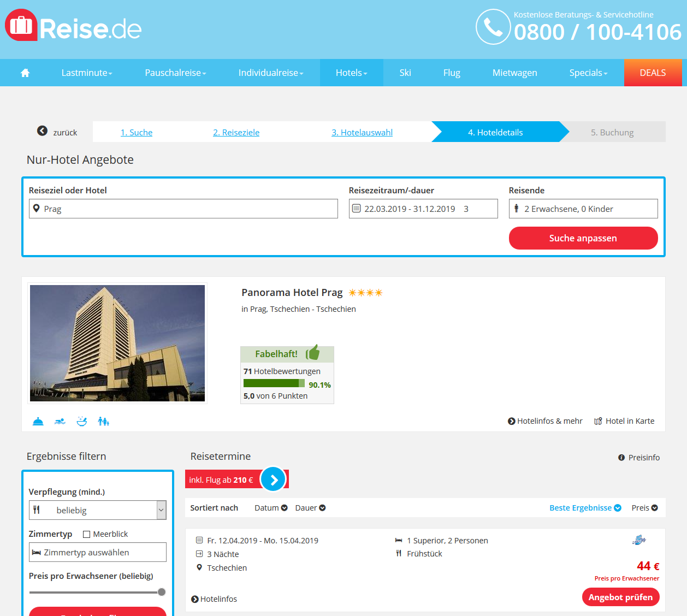This screenshot has height=616, width=687.
Task: Click the hotline phone icon
Action: pos(493,27)
